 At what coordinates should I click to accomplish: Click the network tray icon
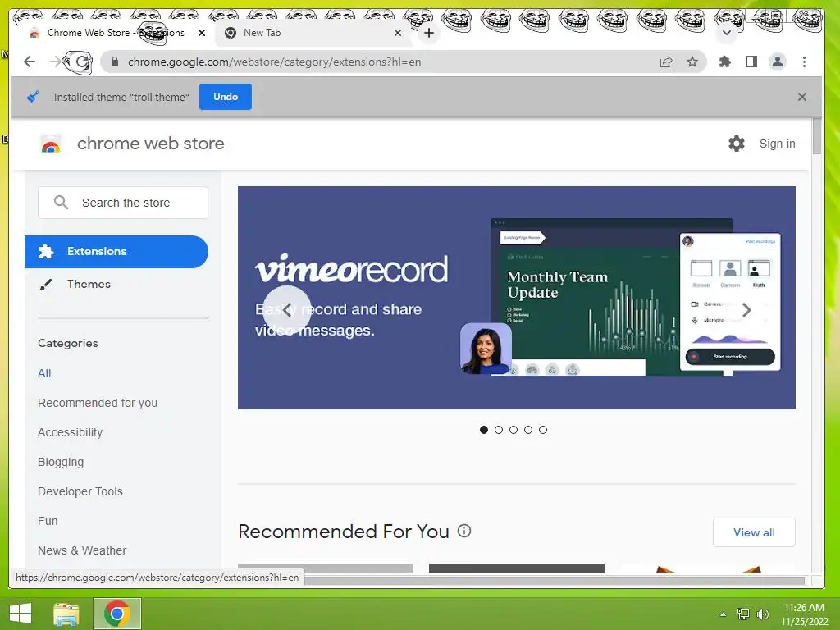click(743, 614)
